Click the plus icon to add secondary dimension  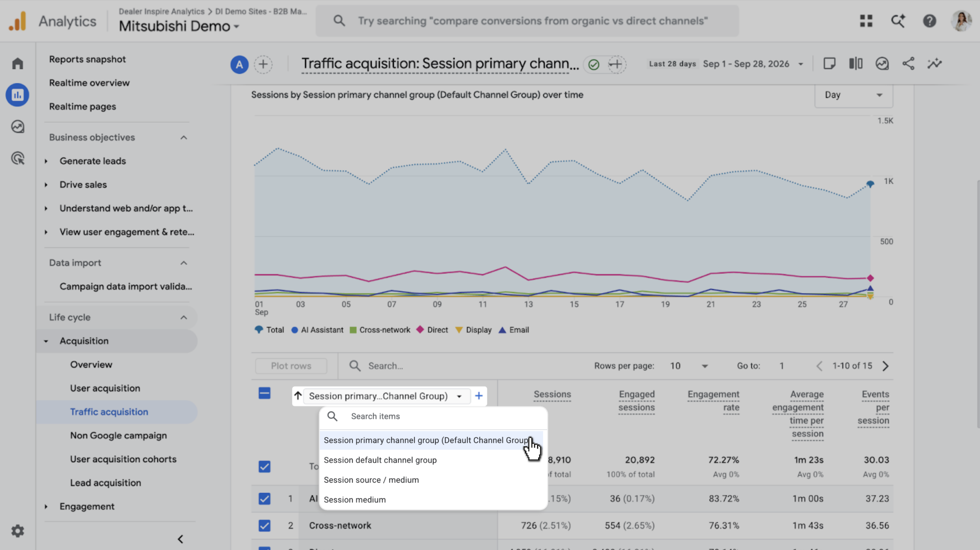479,396
